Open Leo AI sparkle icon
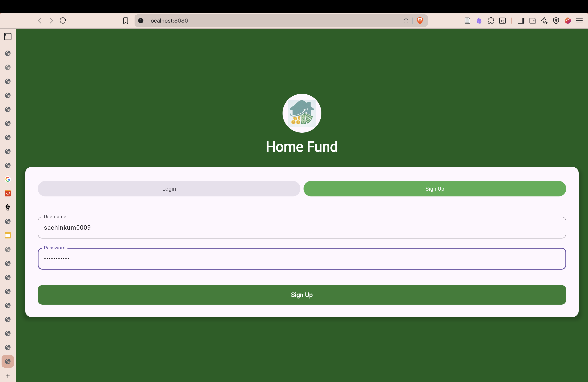The height and width of the screenshot is (382, 588). [544, 20]
